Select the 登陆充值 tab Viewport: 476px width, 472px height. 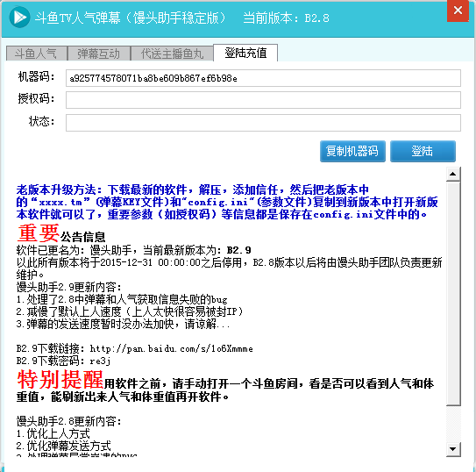pos(245,53)
